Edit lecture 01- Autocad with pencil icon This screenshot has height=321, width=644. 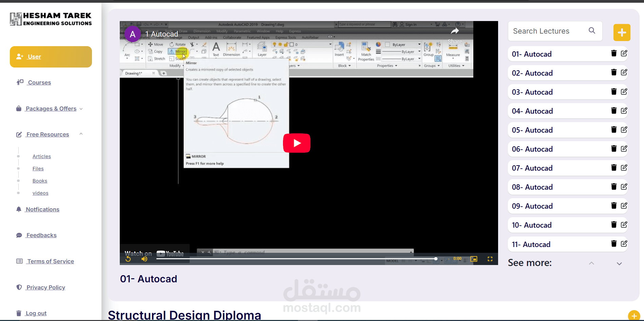point(624,53)
